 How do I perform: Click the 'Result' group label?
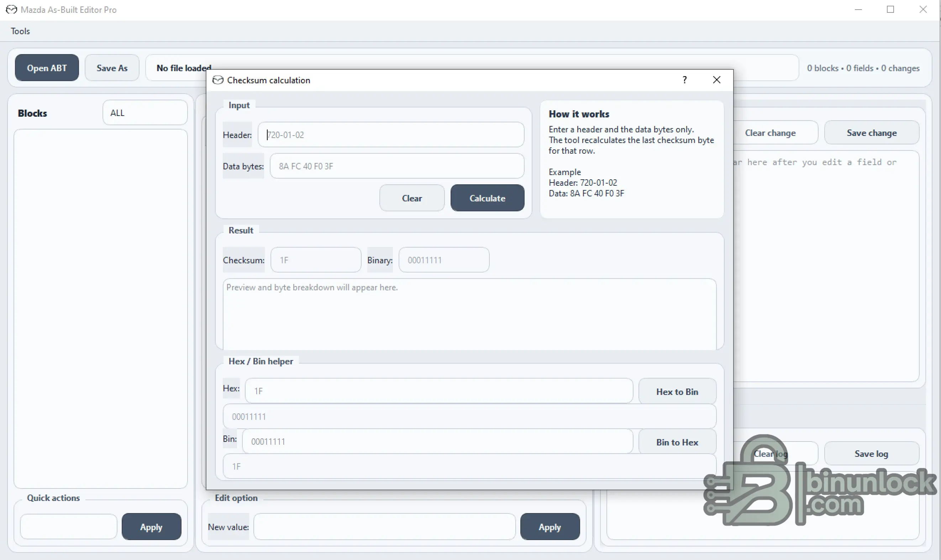[x=241, y=230]
